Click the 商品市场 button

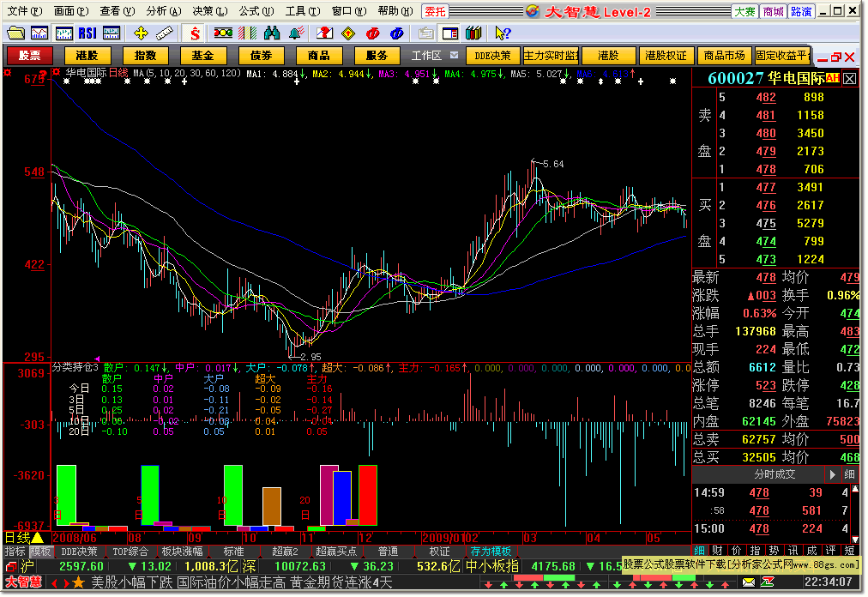(x=724, y=56)
